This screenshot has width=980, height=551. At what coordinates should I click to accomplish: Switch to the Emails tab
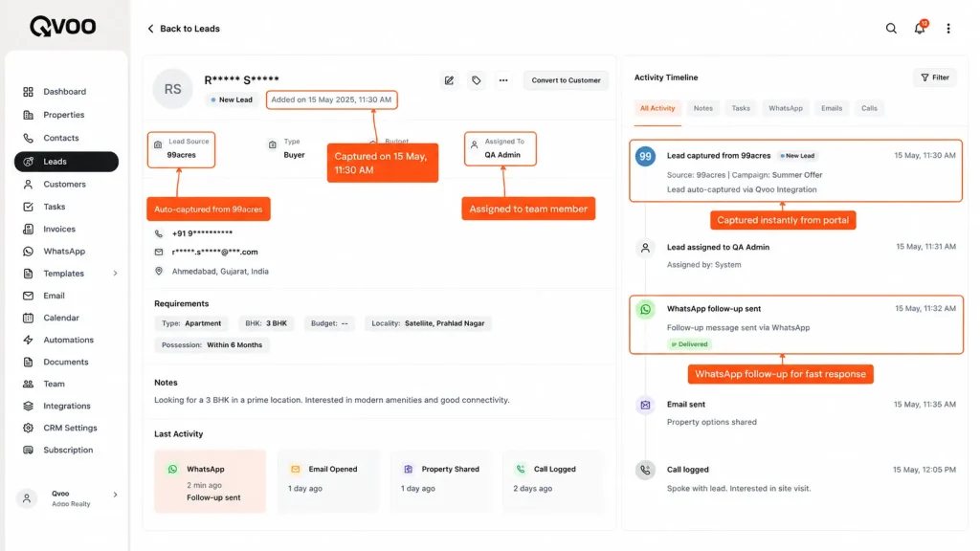[832, 108]
